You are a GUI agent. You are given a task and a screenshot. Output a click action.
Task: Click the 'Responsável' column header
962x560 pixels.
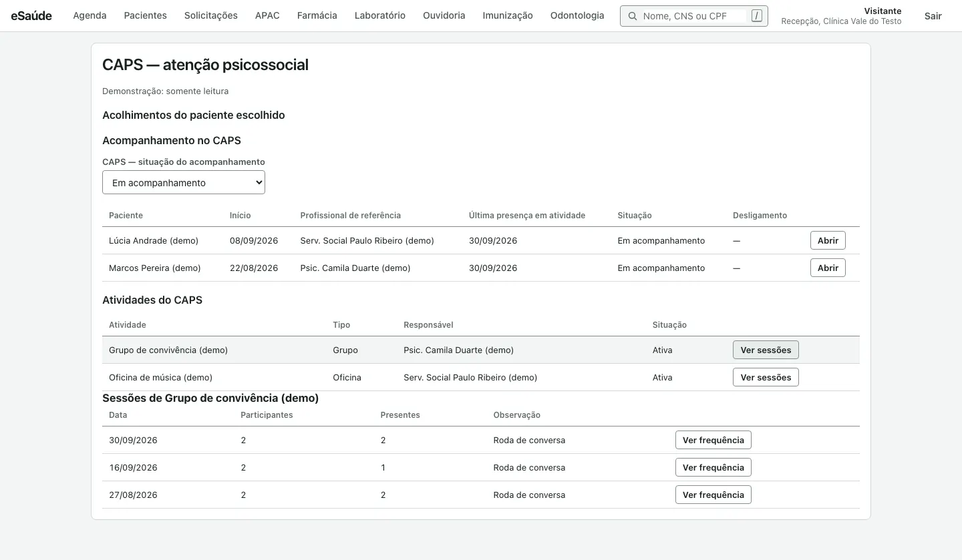[x=428, y=324]
